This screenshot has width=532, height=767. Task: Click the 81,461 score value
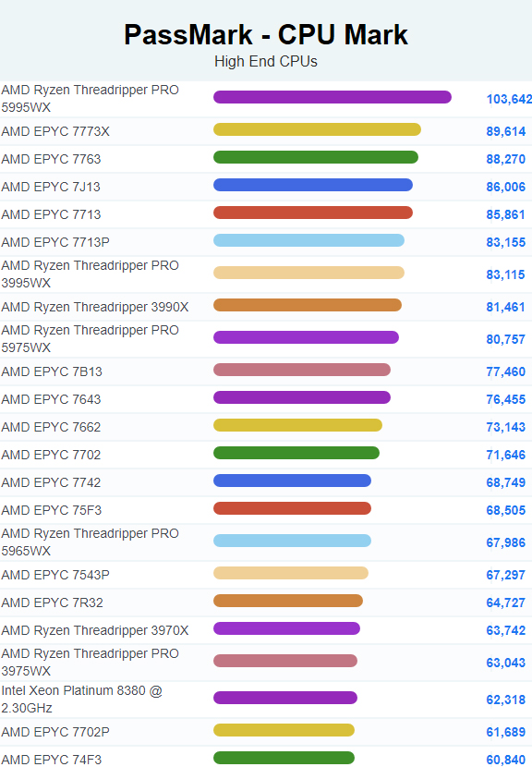(x=505, y=307)
